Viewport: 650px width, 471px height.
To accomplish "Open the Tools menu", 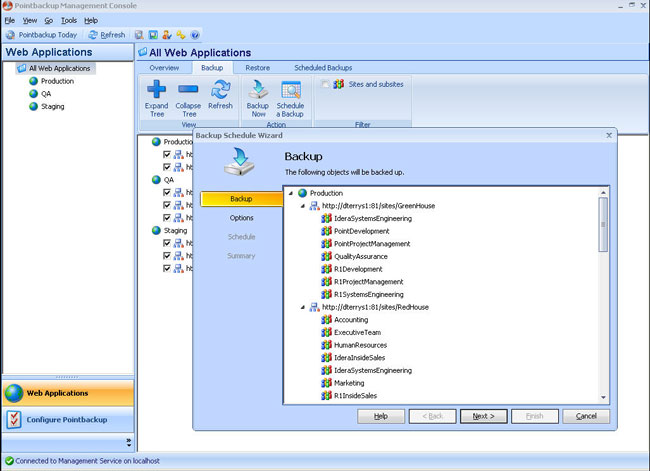I will click(69, 20).
